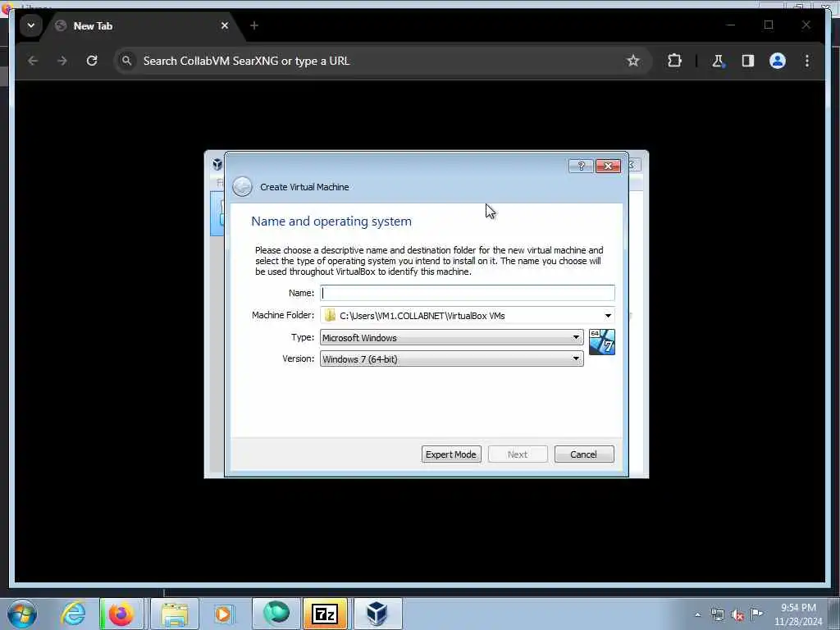Open Windows Media Player from the taskbar
The image size is (840, 630).
(x=223, y=614)
